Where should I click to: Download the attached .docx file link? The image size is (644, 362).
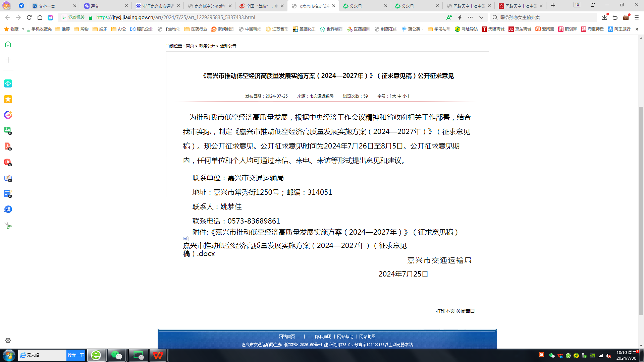294,246
